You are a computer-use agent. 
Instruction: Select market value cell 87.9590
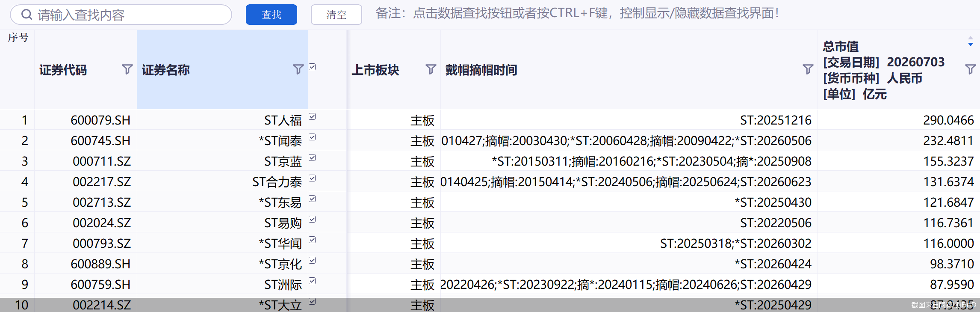tap(899, 284)
